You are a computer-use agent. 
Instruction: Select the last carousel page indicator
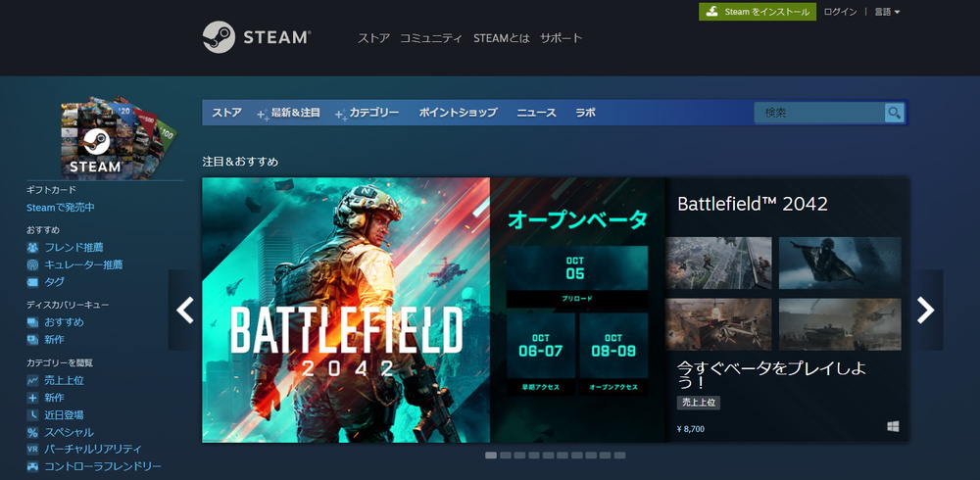(x=619, y=455)
